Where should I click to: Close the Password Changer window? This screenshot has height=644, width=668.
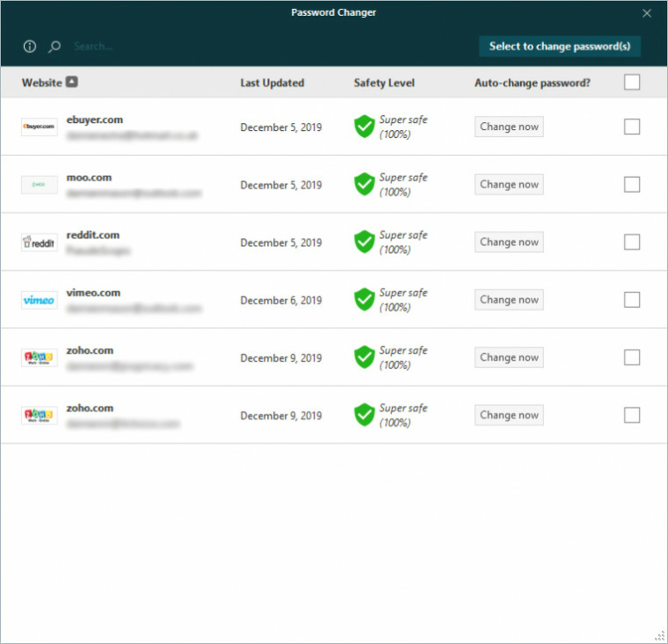(x=647, y=13)
